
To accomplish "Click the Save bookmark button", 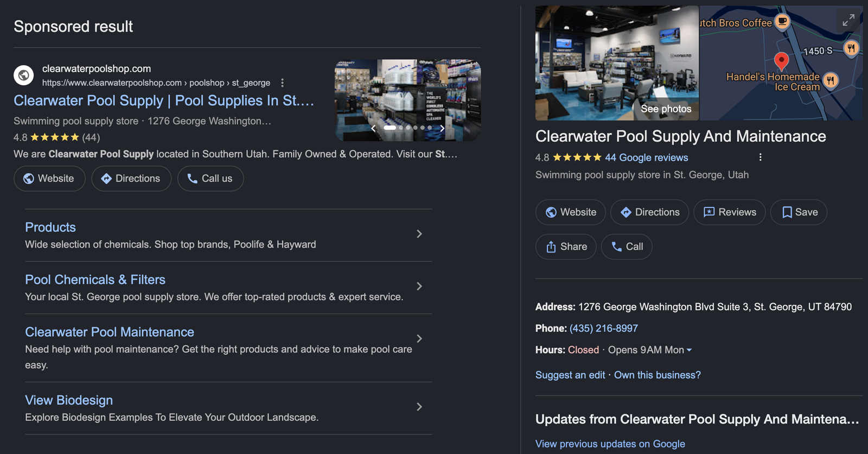I will coord(799,212).
